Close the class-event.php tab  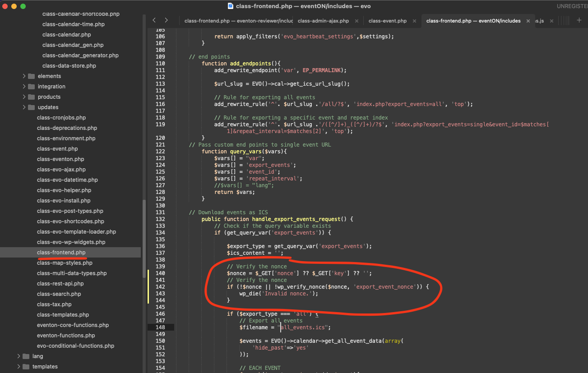414,21
